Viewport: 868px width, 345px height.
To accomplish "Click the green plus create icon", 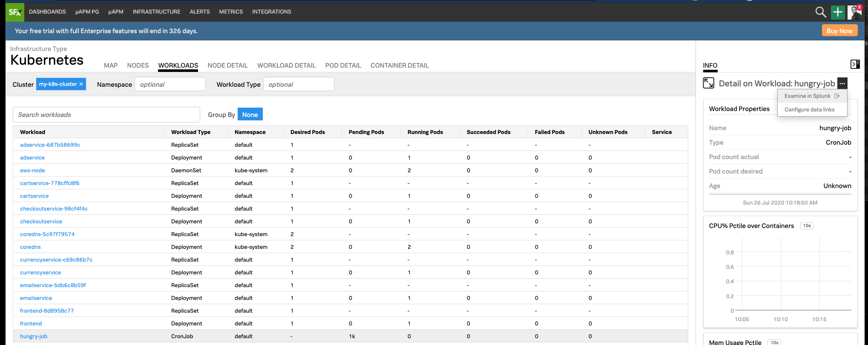I will click(x=838, y=12).
